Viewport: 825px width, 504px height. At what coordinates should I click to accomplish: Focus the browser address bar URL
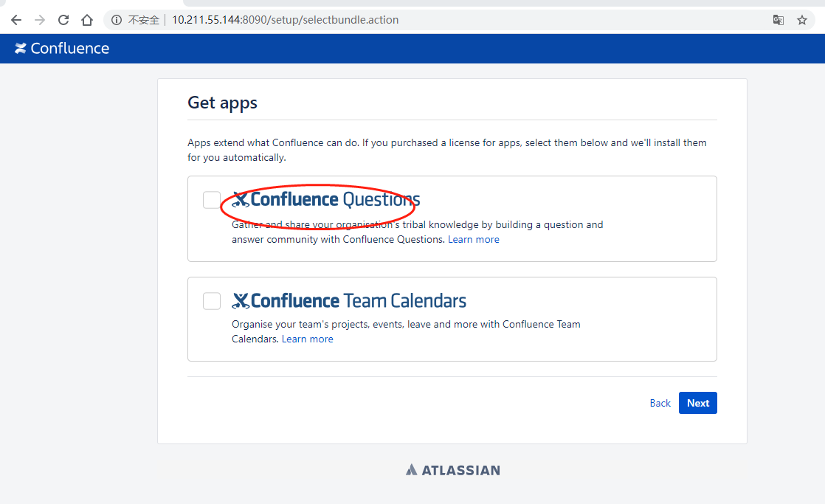(286, 20)
